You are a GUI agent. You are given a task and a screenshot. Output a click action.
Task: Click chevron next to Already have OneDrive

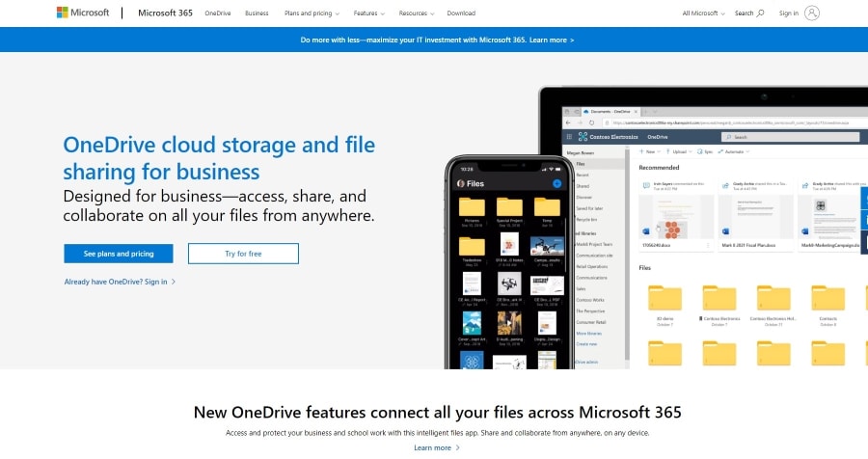tap(174, 282)
